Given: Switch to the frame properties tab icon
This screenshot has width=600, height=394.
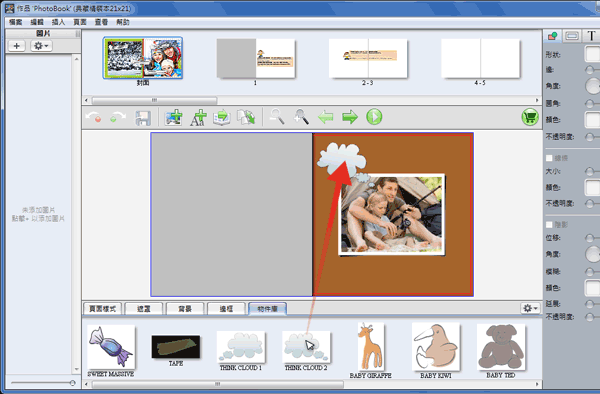Looking at the screenshot, I should tap(572, 36).
